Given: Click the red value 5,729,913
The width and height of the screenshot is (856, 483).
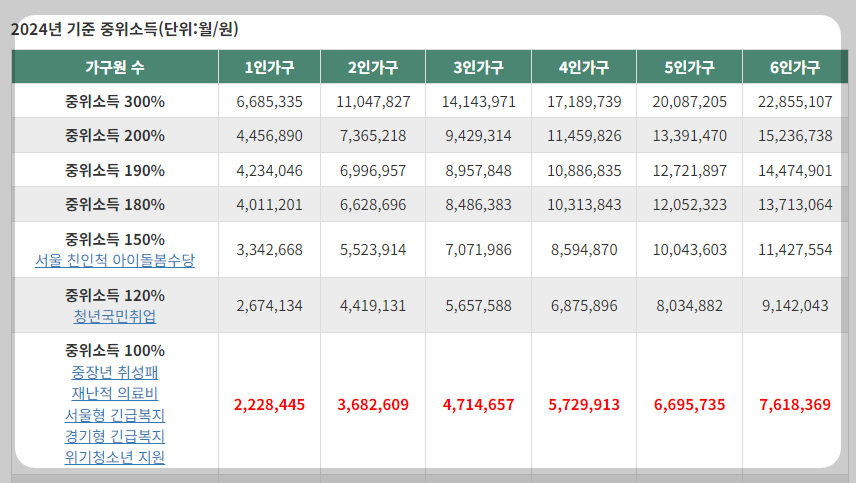Looking at the screenshot, I should [584, 404].
